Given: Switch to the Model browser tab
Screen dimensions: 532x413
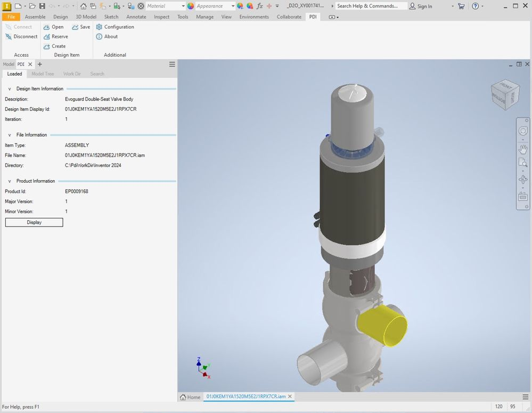Looking at the screenshot, I should 9,64.
